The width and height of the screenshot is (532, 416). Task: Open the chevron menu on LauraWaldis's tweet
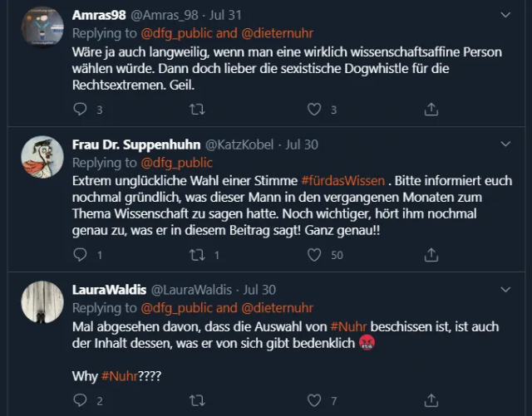[x=505, y=290]
